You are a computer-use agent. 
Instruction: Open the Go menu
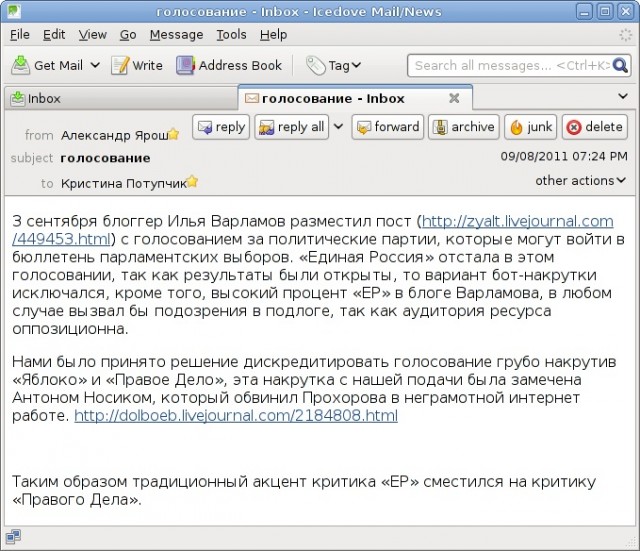pos(128,35)
